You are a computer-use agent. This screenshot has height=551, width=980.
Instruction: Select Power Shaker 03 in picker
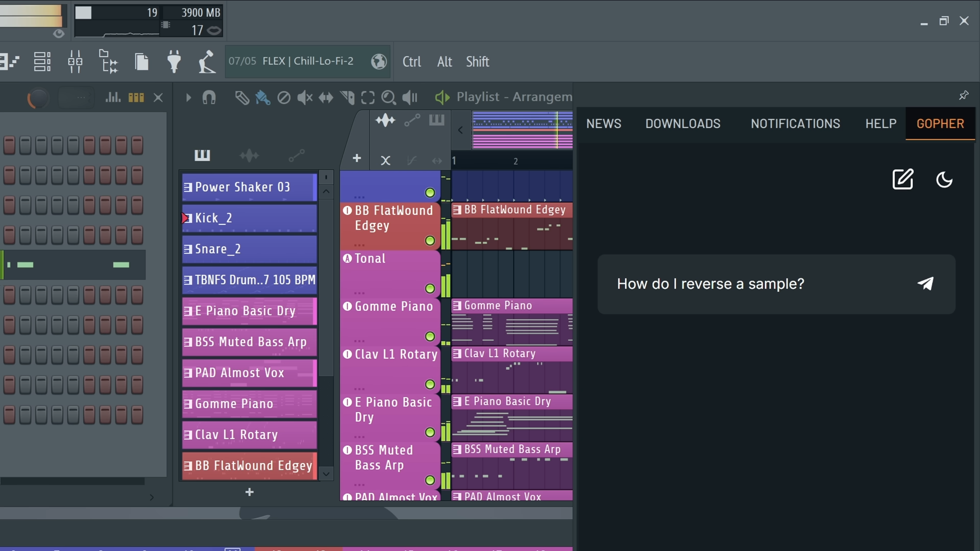(x=250, y=187)
